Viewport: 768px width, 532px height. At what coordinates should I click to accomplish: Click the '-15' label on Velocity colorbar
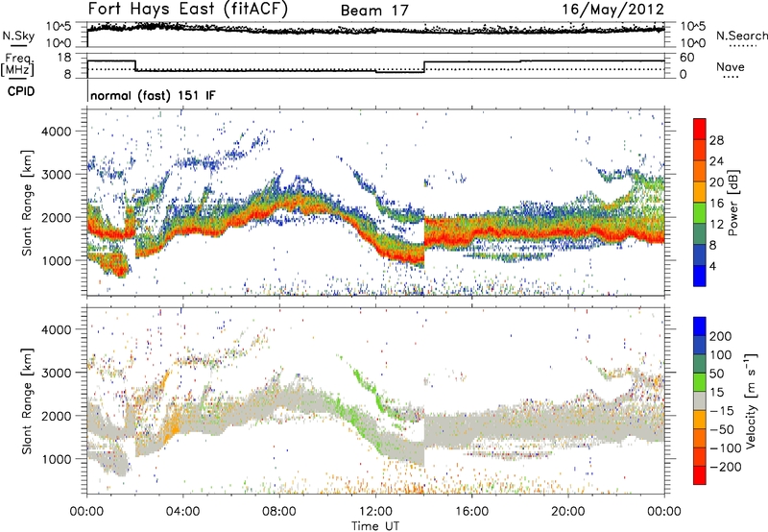tap(722, 411)
